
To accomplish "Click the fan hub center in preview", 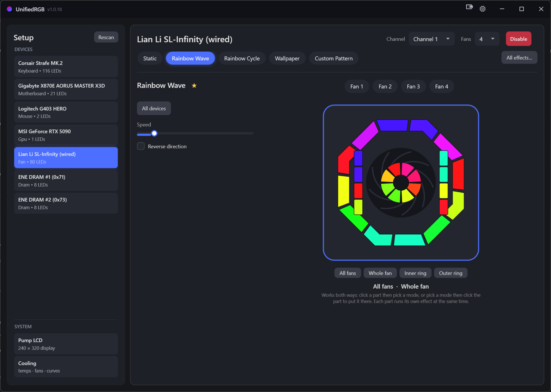I will tap(401, 183).
